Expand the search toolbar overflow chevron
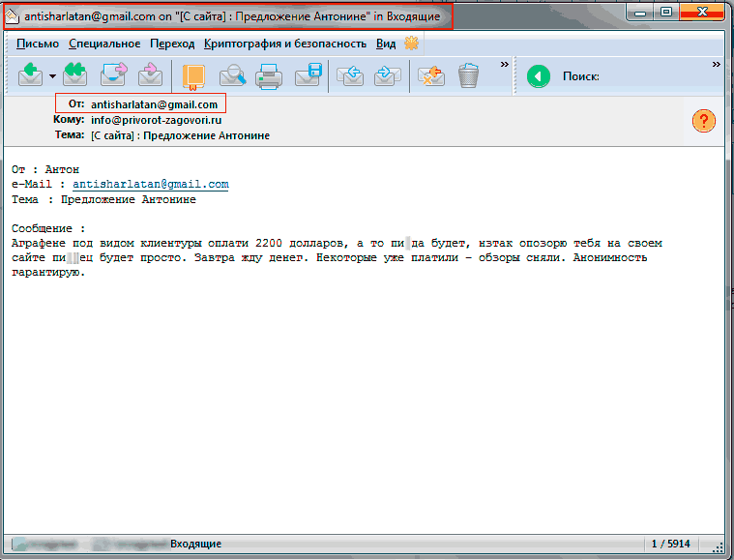The width and height of the screenshot is (734, 560). 717,64
